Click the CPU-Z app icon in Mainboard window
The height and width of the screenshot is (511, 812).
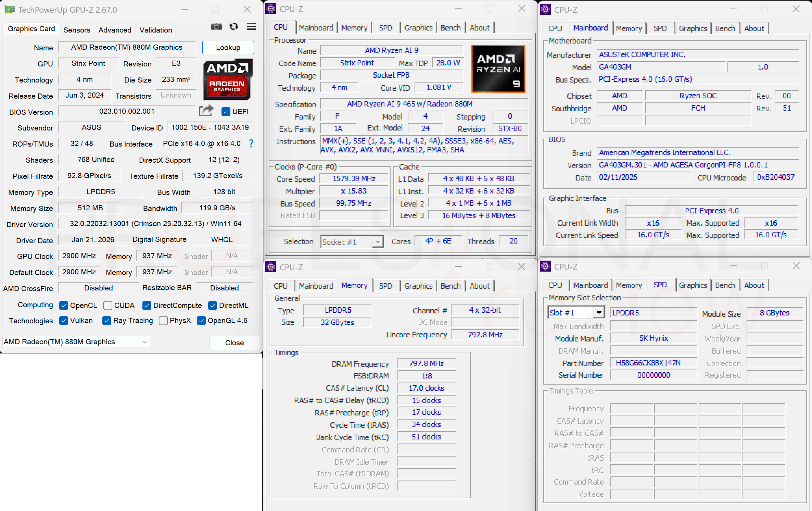(x=545, y=10)
